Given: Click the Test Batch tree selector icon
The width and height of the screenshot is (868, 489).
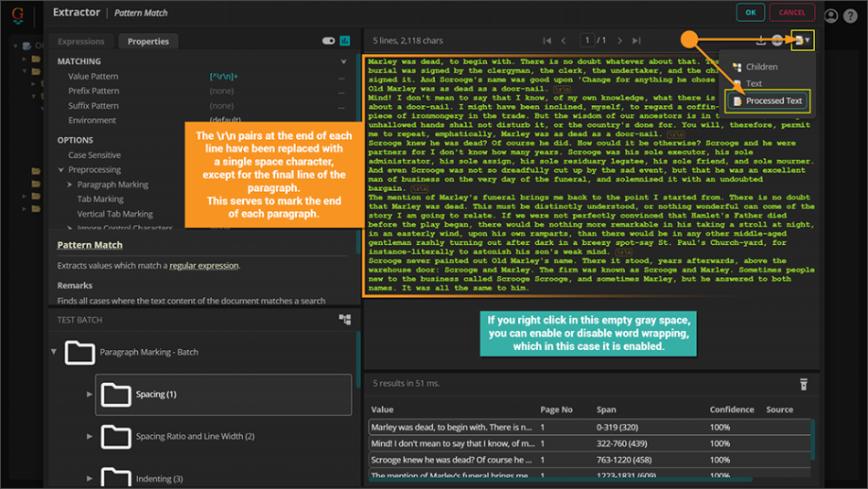Looking at the screenshot, I should click(x=344, y=320).
